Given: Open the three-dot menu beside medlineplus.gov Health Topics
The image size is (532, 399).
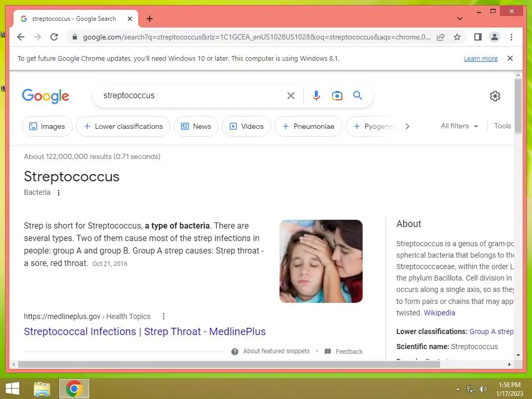Looking at the screenshot, I should pos(164,316).
